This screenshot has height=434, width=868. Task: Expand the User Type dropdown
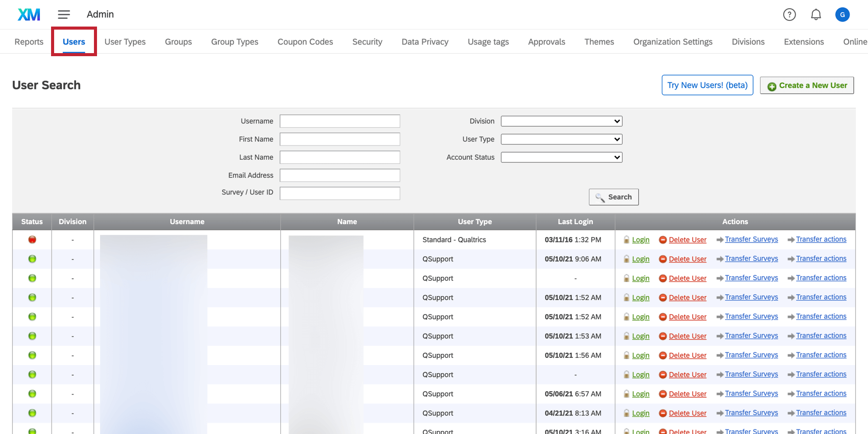561,139
